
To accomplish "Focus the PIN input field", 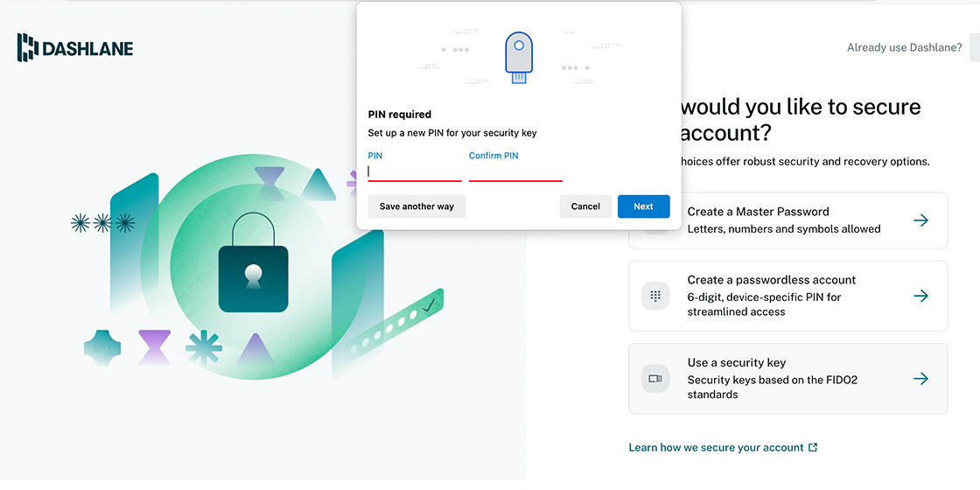I will (415, 171).
